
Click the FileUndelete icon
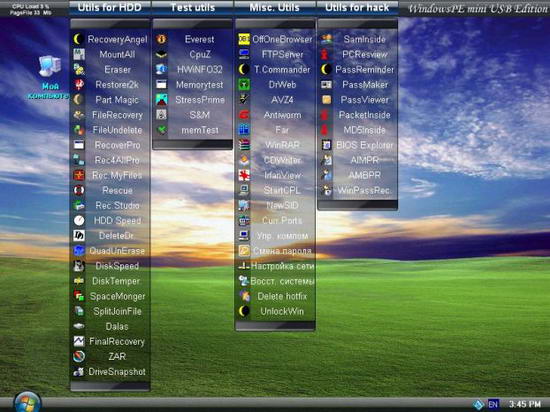(x=79, y=130)
